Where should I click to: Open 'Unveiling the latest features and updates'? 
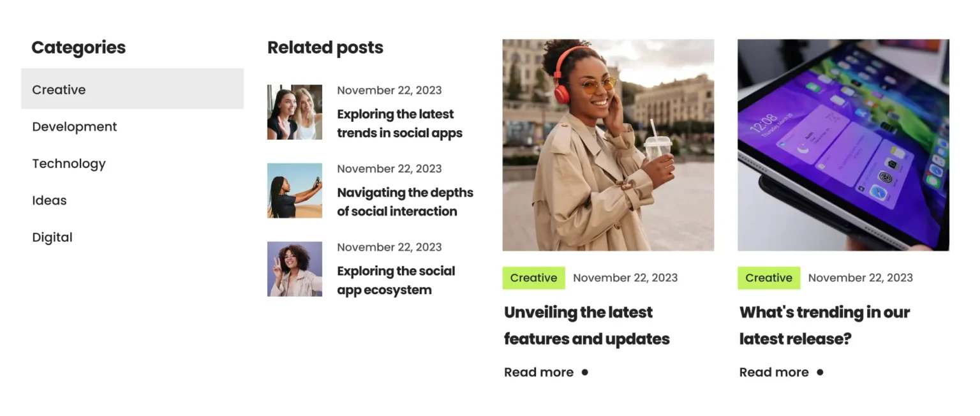coord(587,325)
